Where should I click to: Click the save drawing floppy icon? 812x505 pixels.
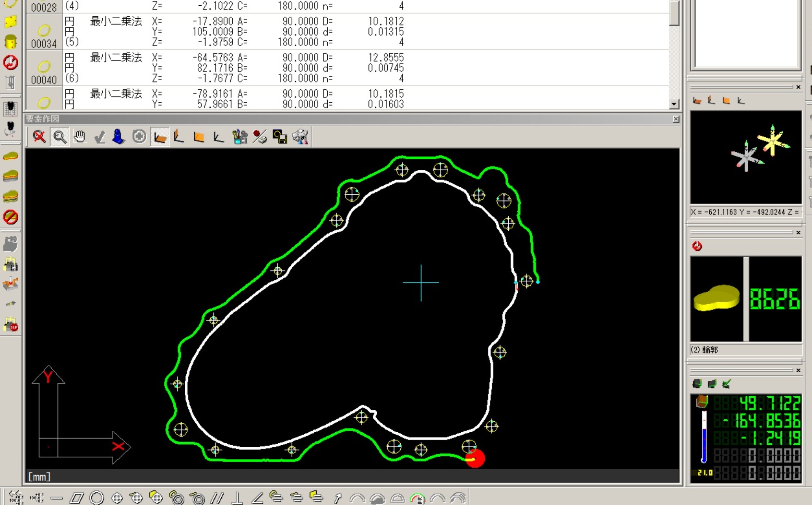click(x=280, y=137)
